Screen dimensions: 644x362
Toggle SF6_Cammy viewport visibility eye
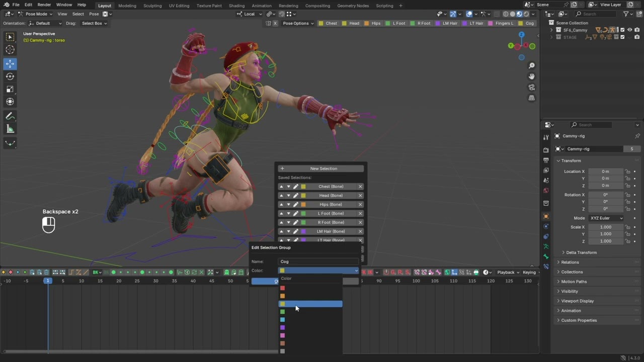coord(630,30)
